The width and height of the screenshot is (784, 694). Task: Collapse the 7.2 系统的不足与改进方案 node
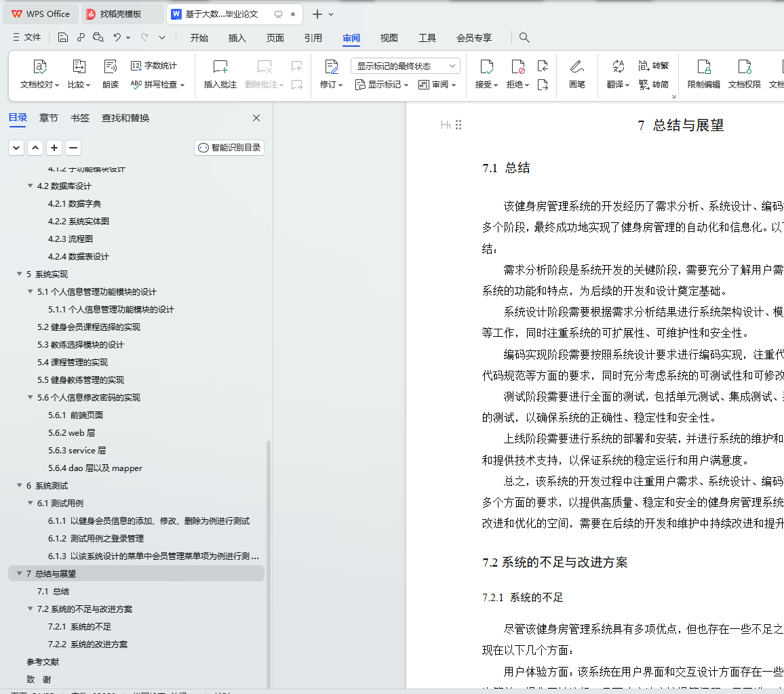(31, 609)
